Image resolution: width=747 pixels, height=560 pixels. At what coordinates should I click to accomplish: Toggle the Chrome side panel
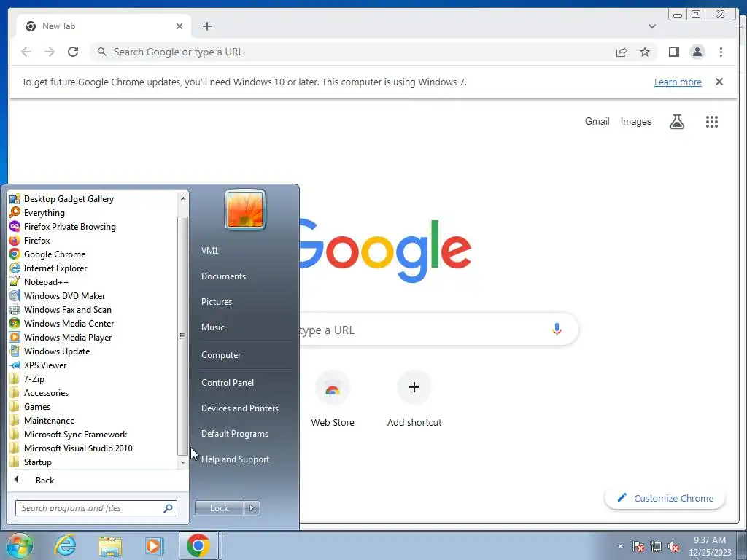(x=673, y=52)
